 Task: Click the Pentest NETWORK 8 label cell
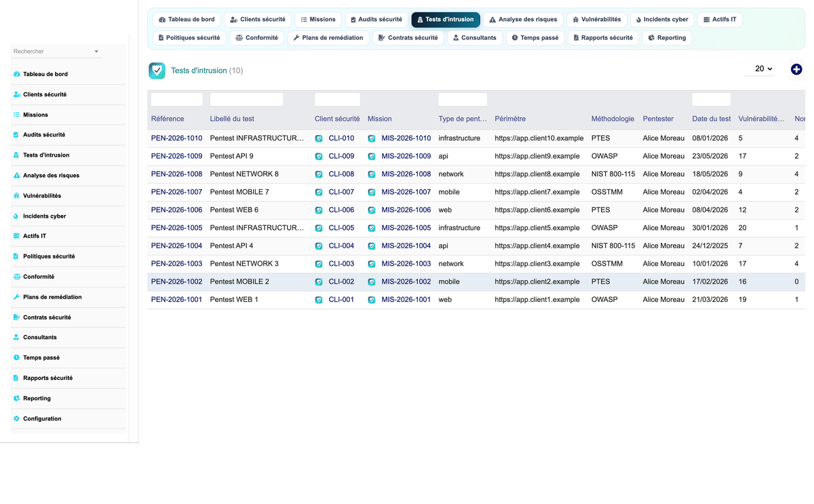click(244, 174)
